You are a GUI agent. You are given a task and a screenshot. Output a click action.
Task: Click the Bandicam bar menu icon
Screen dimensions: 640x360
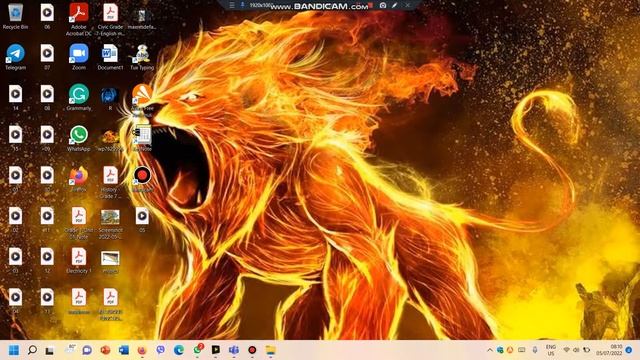tap(232, 5)
